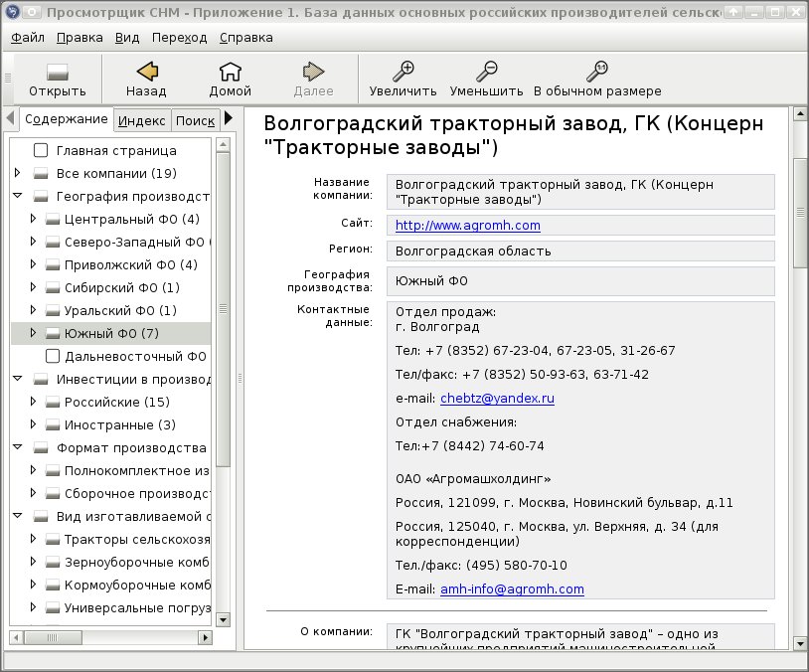Screen dimensions: 809x672
Task: Click page scrollbar down arrow
Action: click(800, 643)
